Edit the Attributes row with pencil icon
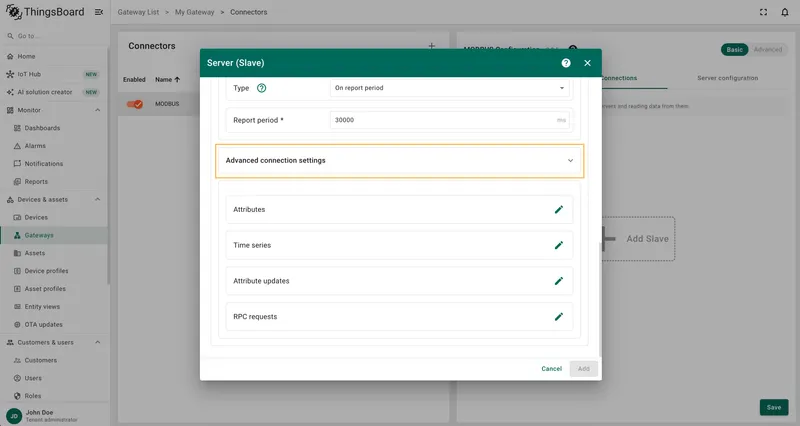Image resolution: width=800 pixels, height=426 pixels. [559, 210]
